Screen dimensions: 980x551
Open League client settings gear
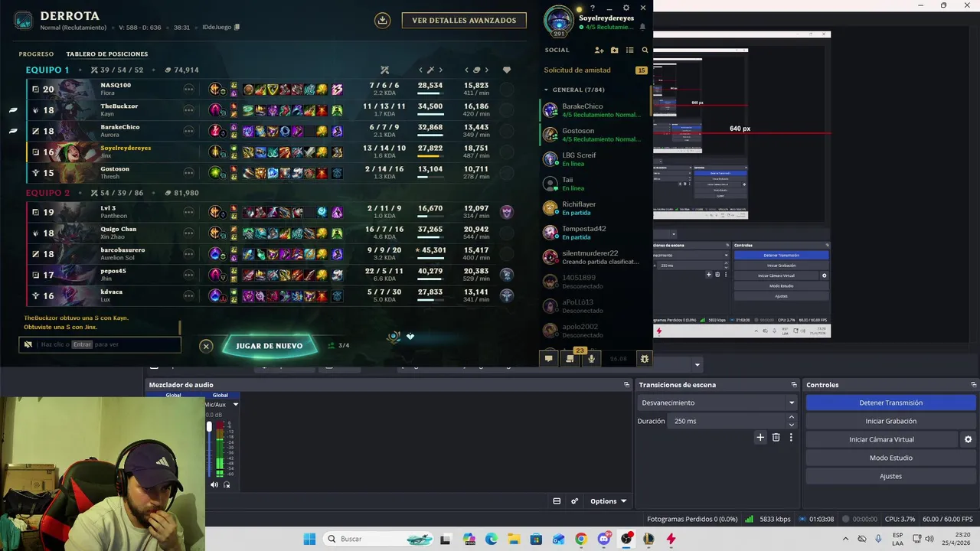[x=626, y=8]
